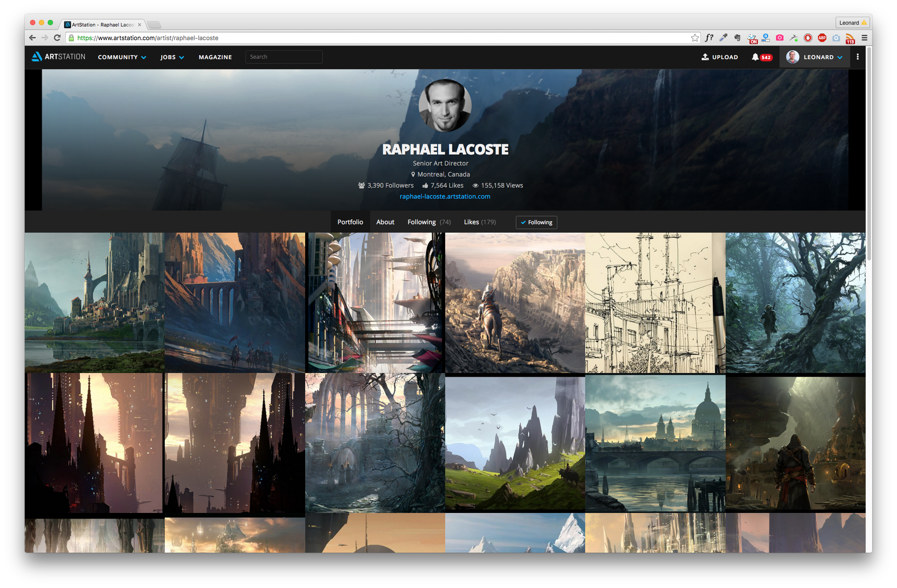The height and width of the screenshot is (588, 897).
Task: Open the notifications bell with 542 badge
Action: pyautogui.click(x=761, y=57)
